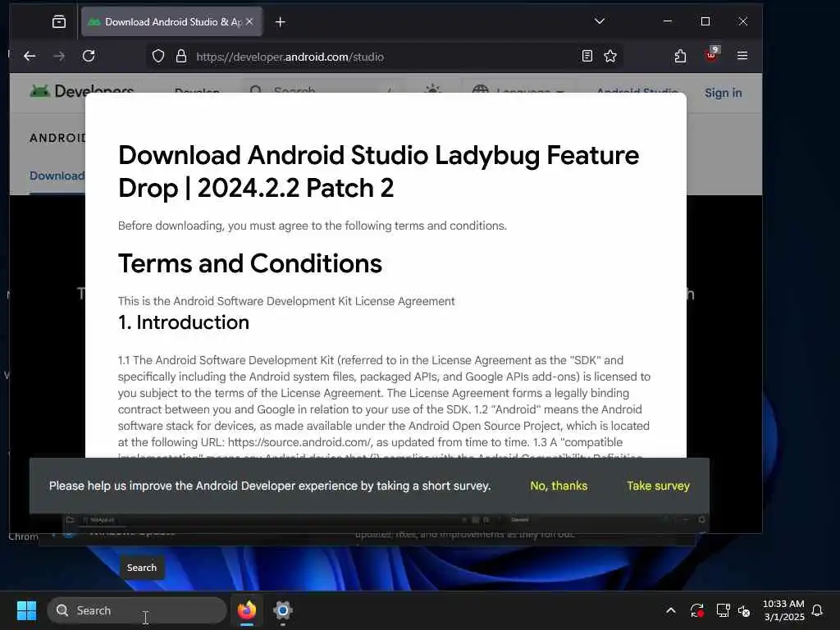The width and height of the screenshot is (840, 630).
Task: Bookmark this page with star icon
Action: (610, 56)
